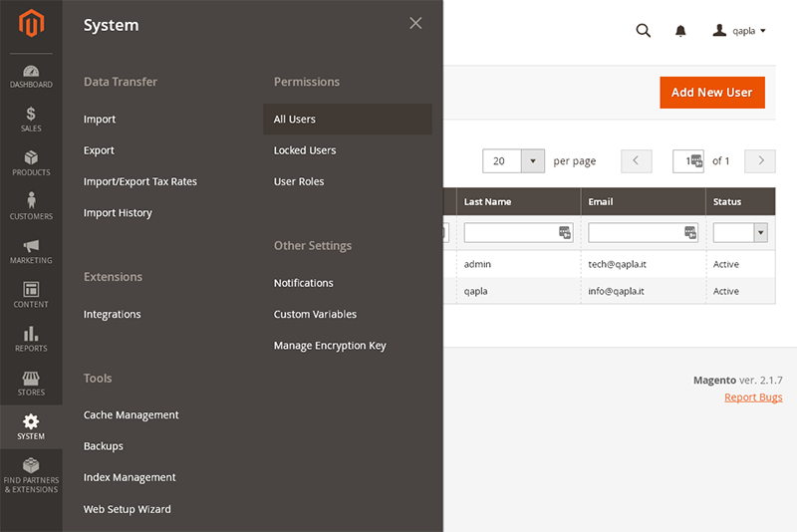The height and width of the screenshot is (532, 797).
Task: Open the Products sidebar icon
Action: [x=31, y=164]
